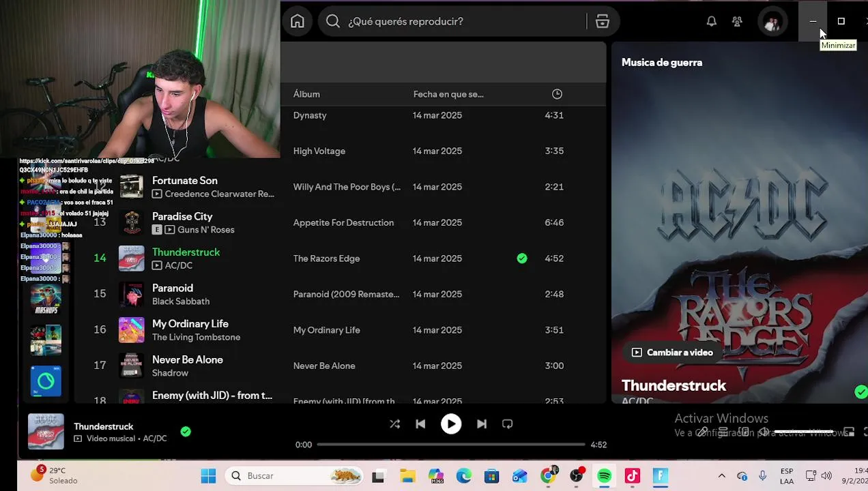Screen dimensions: 868x491
Task: Toggle repeat mode
Action: (x=507, y=424)
